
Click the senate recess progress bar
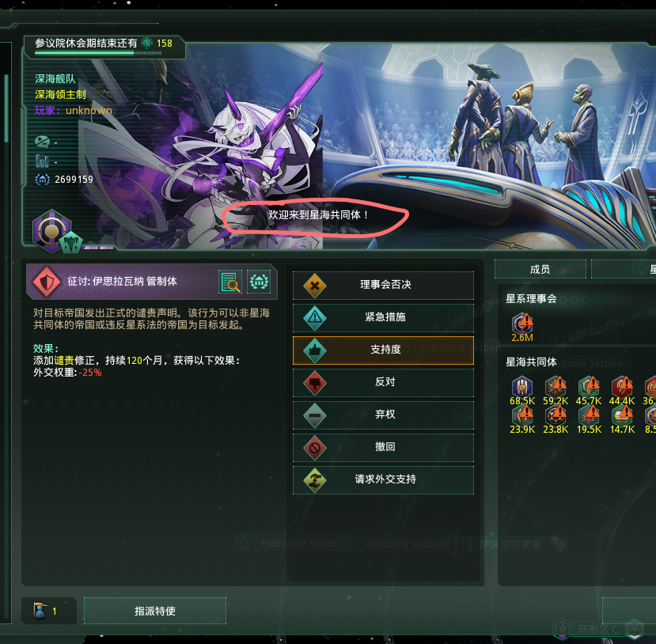point(98,53)
